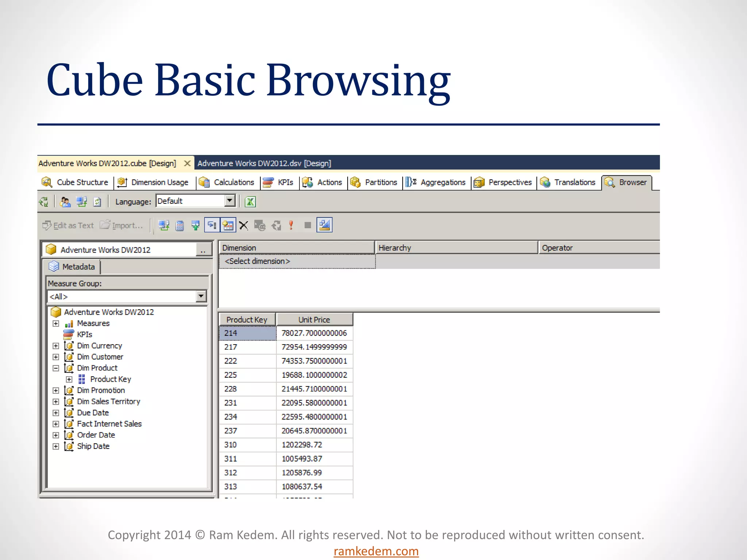Click the Change User icon
Viewport: 747px width, 560px height.
pos(65,202)
